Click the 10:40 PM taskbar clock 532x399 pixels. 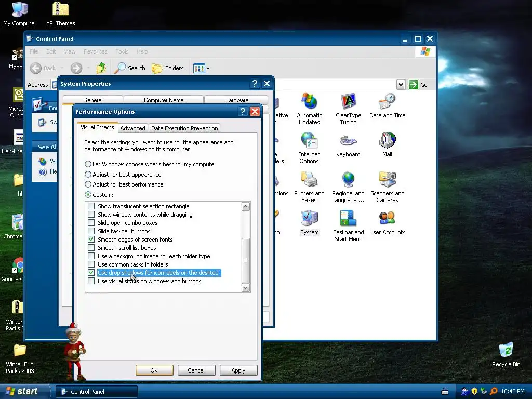click(x=513, y=392)
